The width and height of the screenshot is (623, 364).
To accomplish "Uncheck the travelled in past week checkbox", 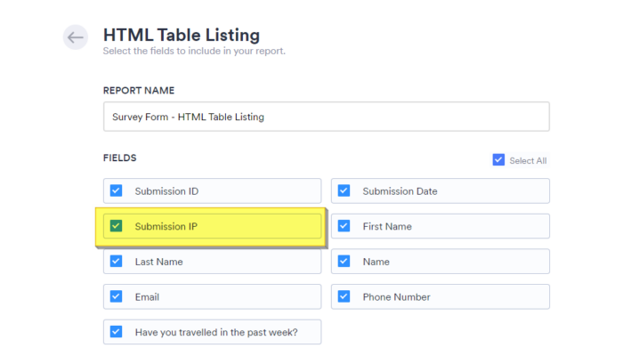I will (x=116, y=332).
